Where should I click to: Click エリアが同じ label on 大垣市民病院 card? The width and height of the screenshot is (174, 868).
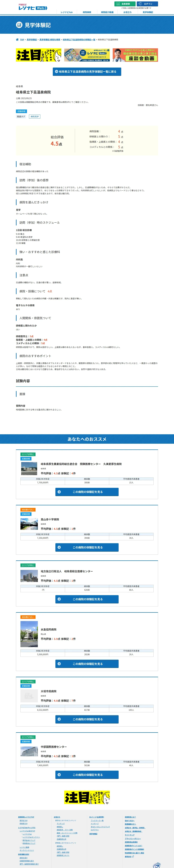[x=28, y=682]
